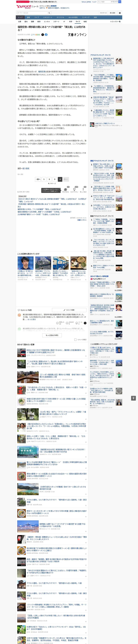Toggle the コメント非表示 checkbox
The height and width of the screenshot is (644, 138).
75,340
